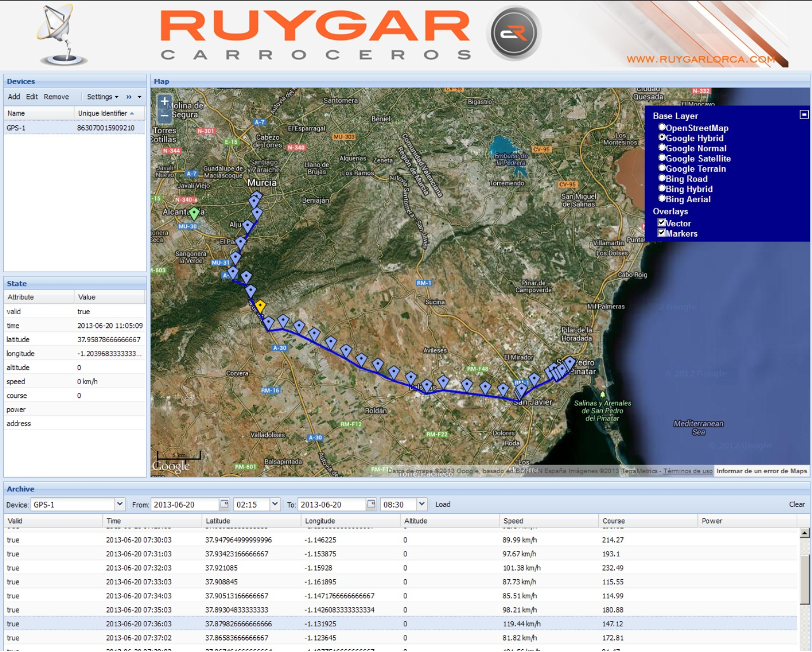Open the To date calendar picker
Screen dimensions: 812x652
[371, 504]
